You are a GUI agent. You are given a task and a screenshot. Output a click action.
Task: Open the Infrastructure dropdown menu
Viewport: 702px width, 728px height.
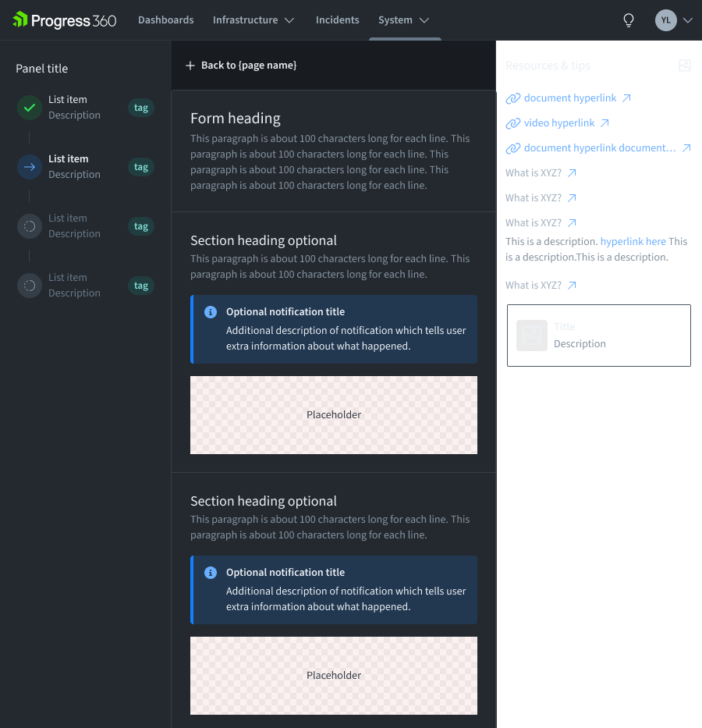click(x=253, y=20)
